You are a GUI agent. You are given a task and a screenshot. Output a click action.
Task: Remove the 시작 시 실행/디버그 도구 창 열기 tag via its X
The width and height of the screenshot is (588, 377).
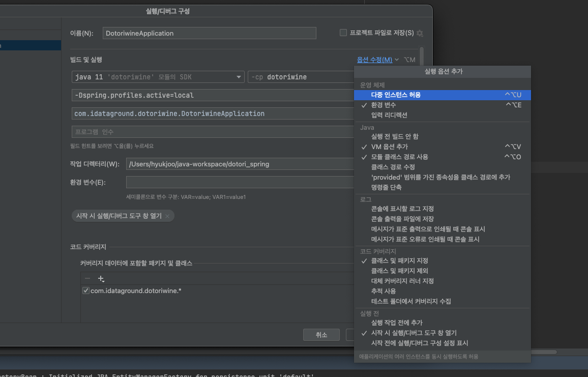pos(168,215)
